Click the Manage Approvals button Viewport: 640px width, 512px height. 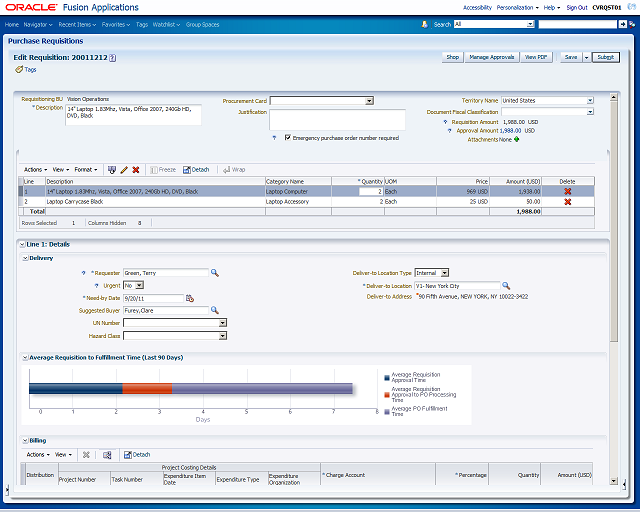491,58
